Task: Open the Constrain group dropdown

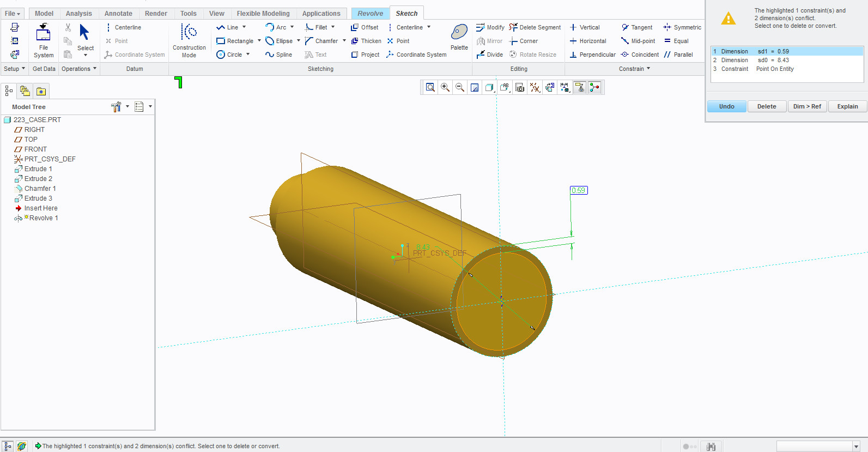Action: pos(635,69)
